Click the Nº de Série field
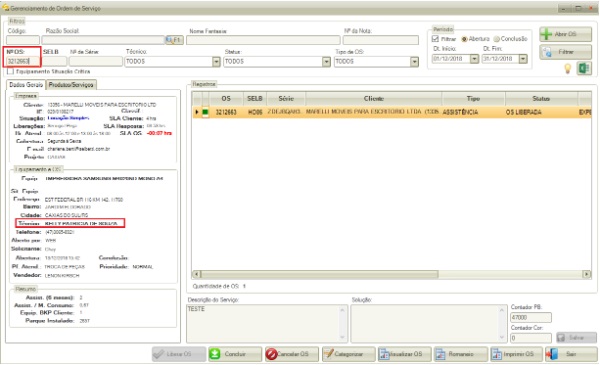Viewport: 600px width, 365px height. click(x=96, y=61)
